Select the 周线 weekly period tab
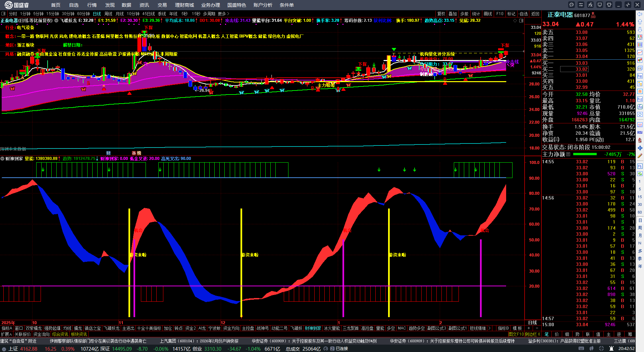 108,14
